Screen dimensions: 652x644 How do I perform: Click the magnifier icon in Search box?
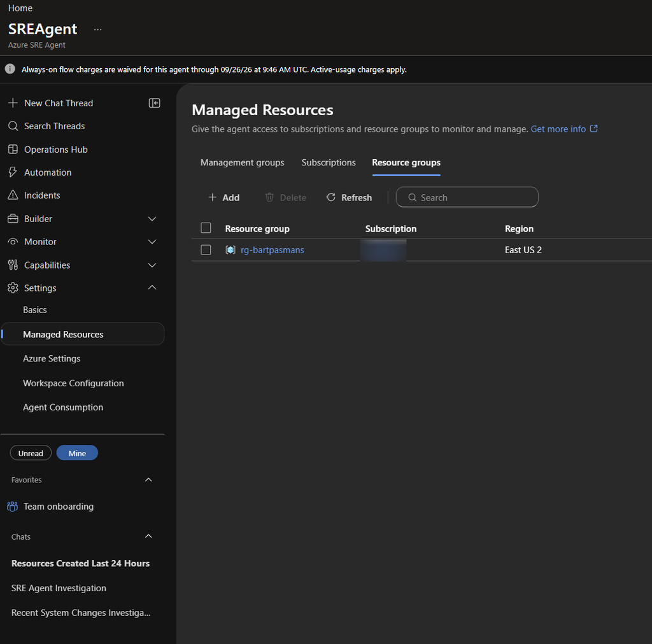(x=412, y=197)
